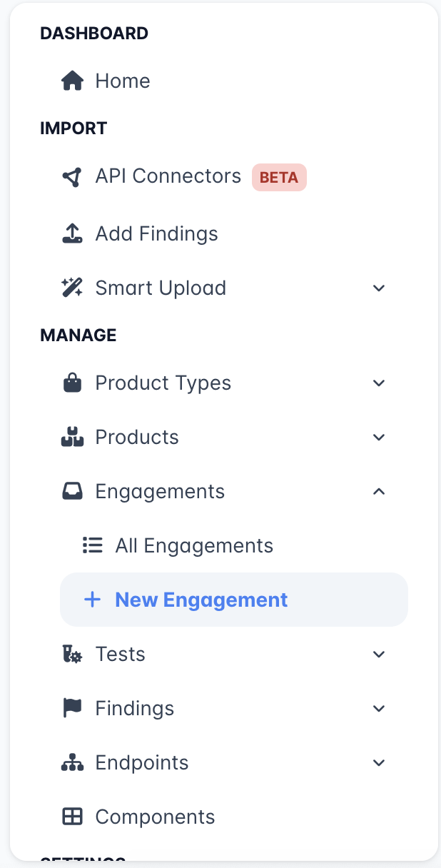Click the Components grid icon

coord(73,817)
